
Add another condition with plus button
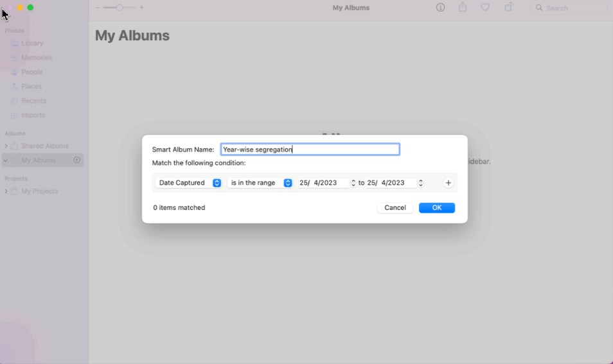[x=449, y=183]
